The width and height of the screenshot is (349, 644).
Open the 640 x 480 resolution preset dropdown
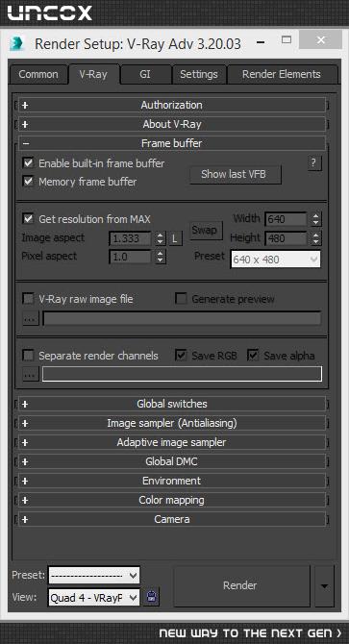pos(276,260)
